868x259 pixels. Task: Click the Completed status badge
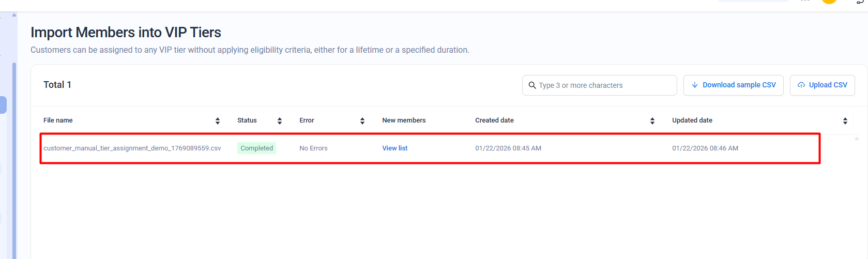coord(256,148)
